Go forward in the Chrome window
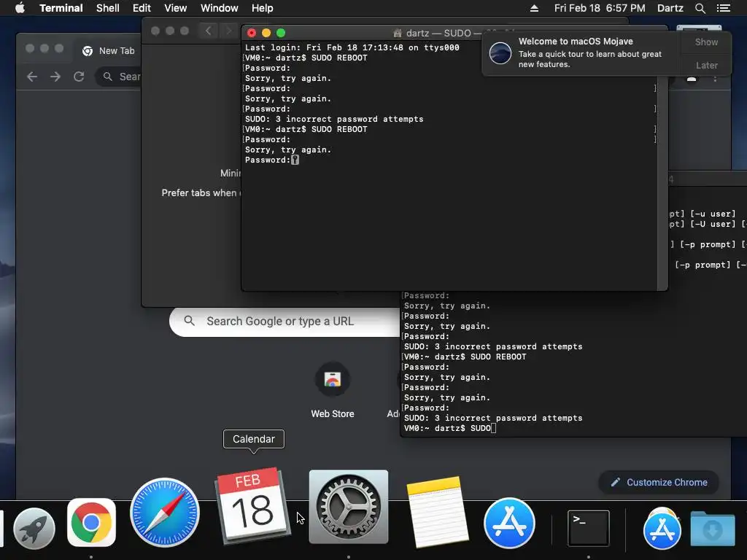This screenshot has height=560, width=747. (x=55, y=77)
